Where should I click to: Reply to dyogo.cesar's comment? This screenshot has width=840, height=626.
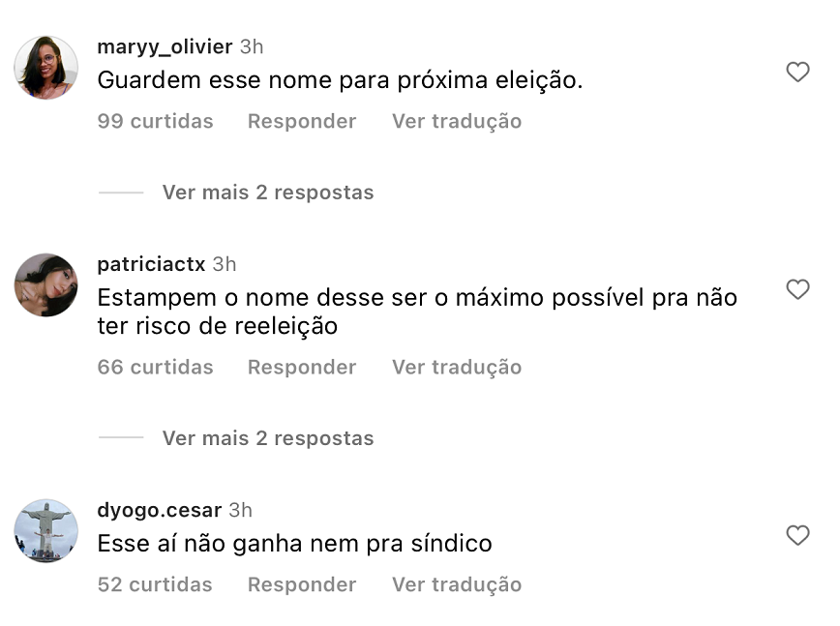[x=302, y=584]
